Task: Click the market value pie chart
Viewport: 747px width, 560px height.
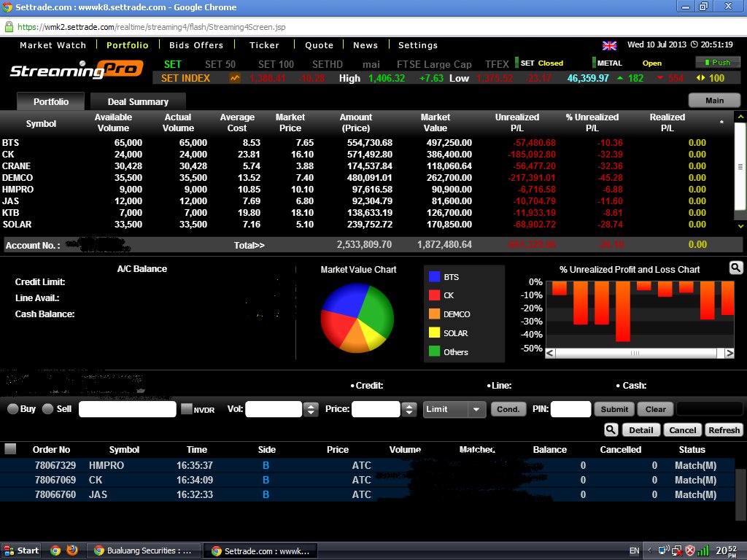Action: 357,318
